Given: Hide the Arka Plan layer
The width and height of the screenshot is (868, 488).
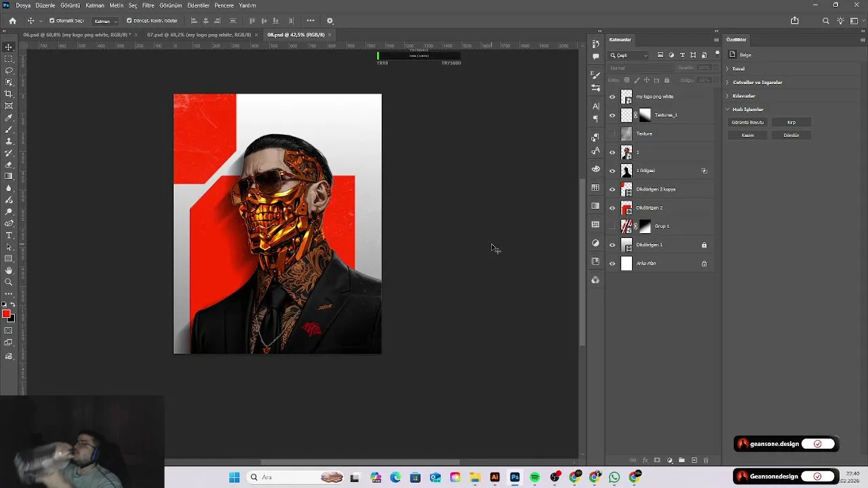Looking at the screenshot, I should 612,264.
